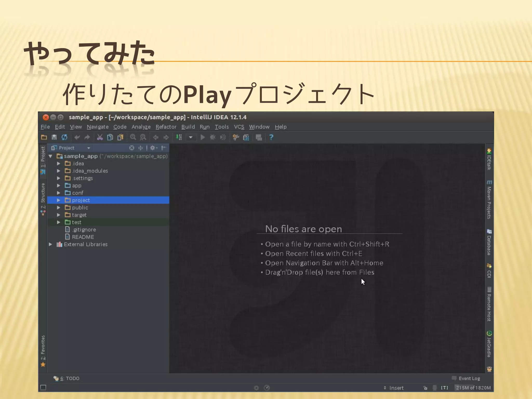This screenshot has width=532, height=399.
Task: Click the Copy icon in toolbar
Action: [x=110, y=137]
